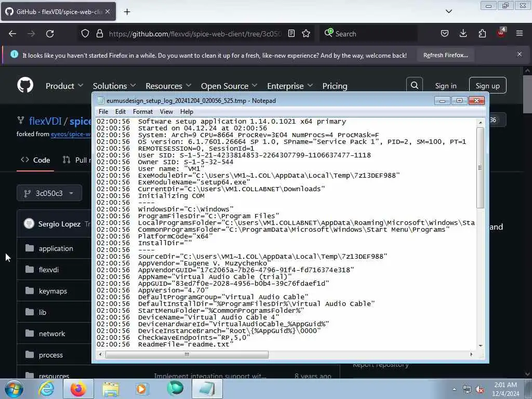Show hidden system tray icons
Image resolution: width=532 pixels, height=399 pixels.
[454, 390]
